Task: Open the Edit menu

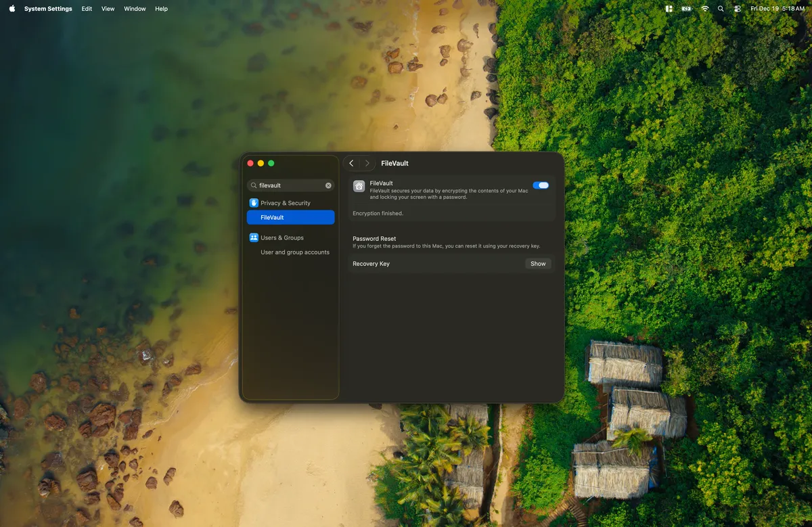Action: tap(87, 9)
